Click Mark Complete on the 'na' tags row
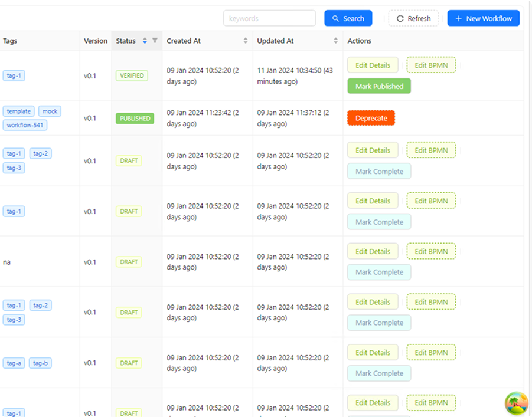Screen dimensions: 532x417 click(379, 272)
